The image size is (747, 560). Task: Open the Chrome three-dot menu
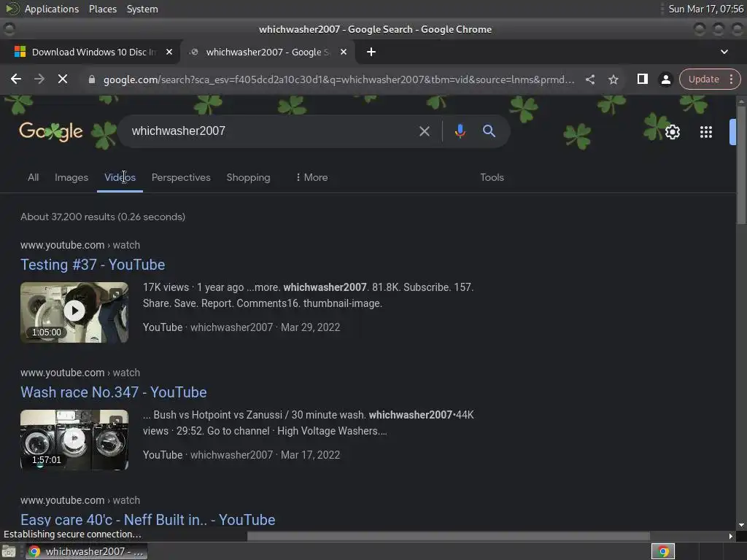click(731, 79)
